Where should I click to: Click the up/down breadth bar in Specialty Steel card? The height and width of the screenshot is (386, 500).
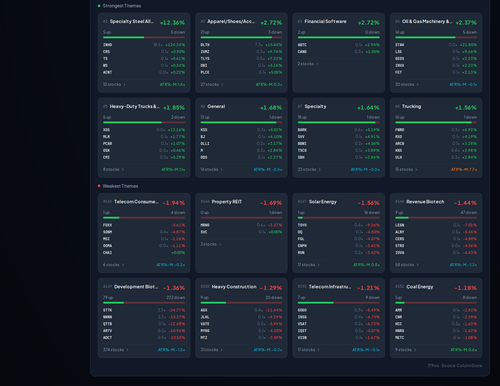[144, 37]
